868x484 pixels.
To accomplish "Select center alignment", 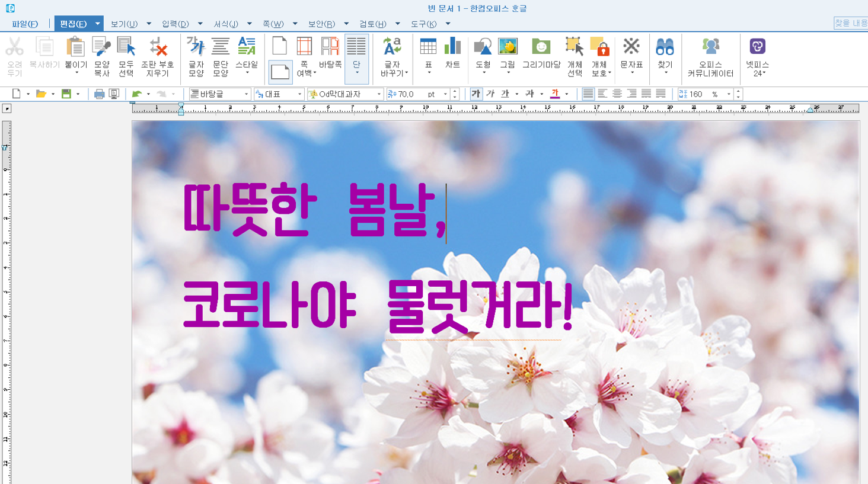I will click(x=617, y=94).
